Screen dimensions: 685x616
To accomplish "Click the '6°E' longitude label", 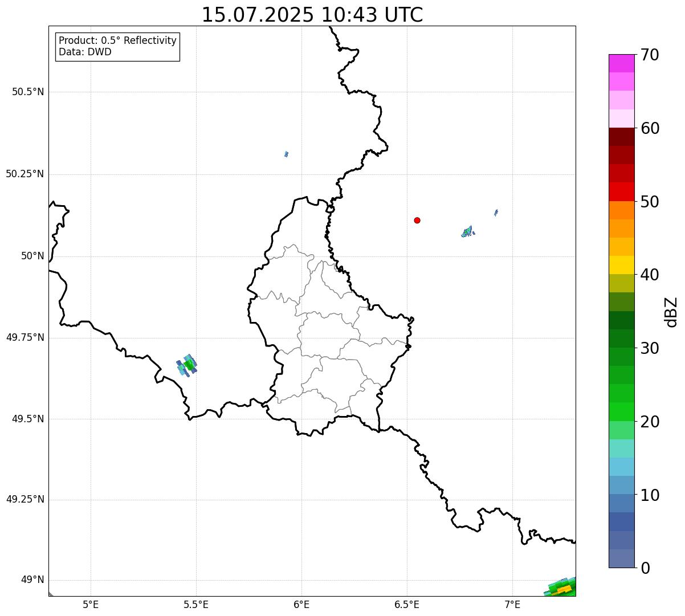I will tap(301, 604).
